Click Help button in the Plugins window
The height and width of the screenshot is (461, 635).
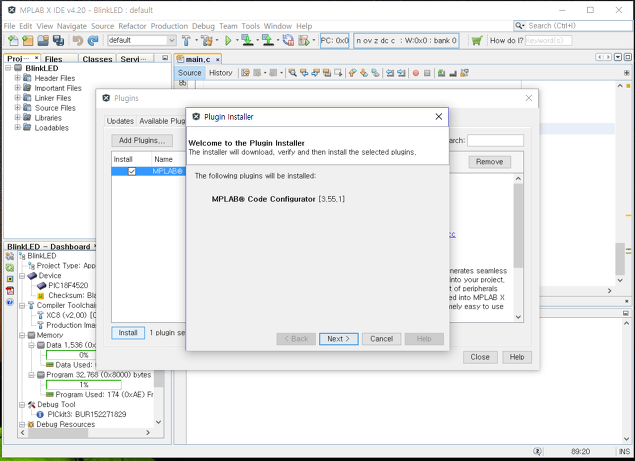[x=517, y=357]
